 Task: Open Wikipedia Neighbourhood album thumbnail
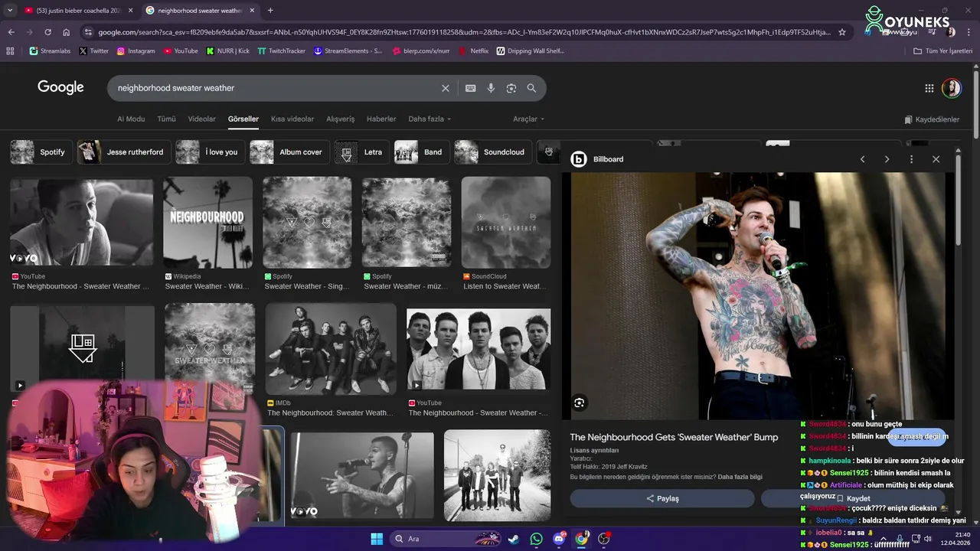point(207,223)
